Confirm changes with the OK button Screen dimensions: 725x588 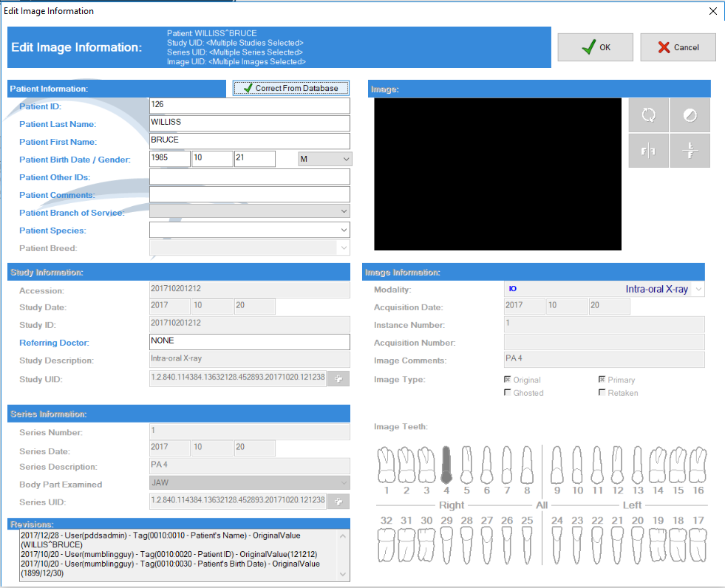pos(595,47)
